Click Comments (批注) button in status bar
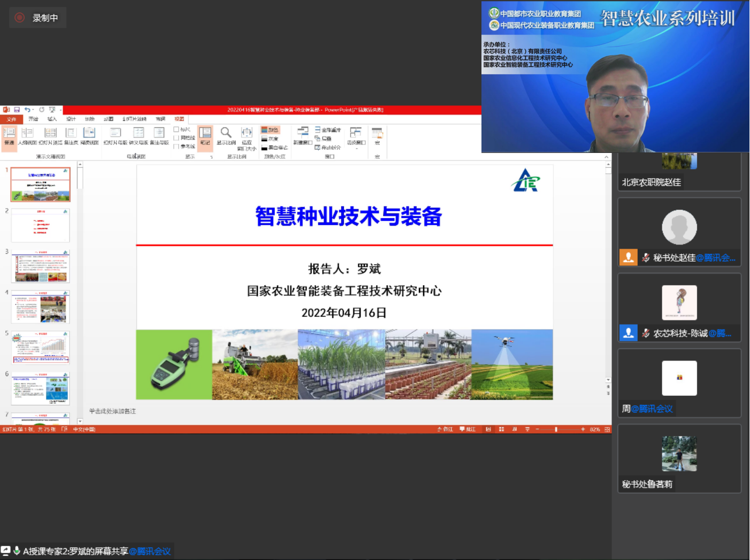This screenshot has width=750, height=560. click(x=468, y=429)
